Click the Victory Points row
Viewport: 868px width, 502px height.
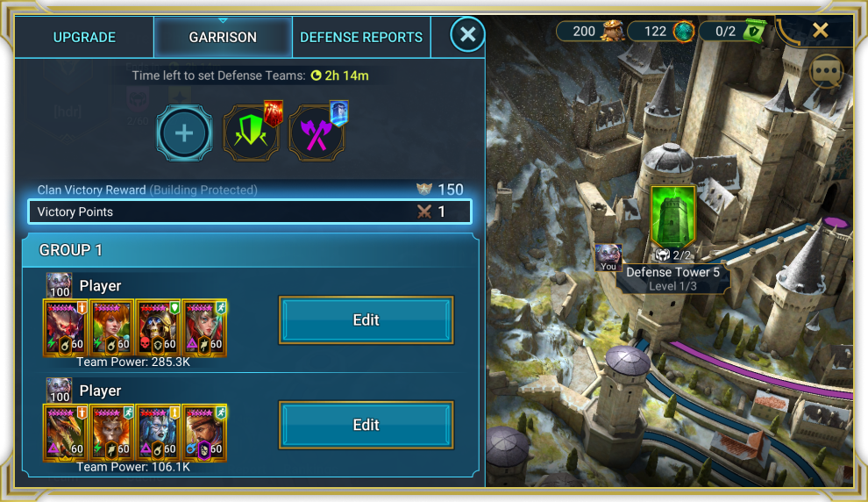tap(250, 212)
